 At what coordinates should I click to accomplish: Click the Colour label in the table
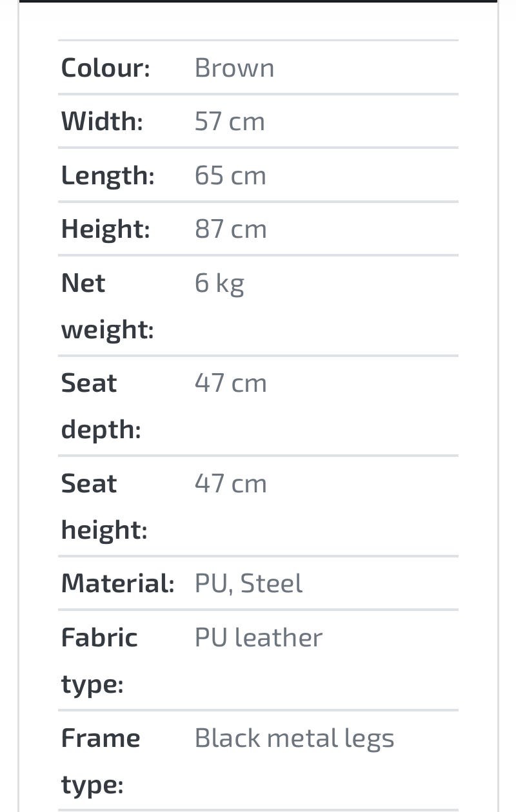105,68
